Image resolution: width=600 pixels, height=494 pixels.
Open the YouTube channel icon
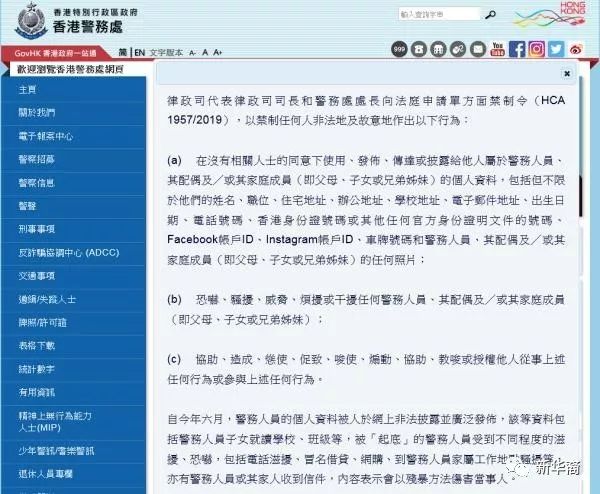tap(497, 49)
